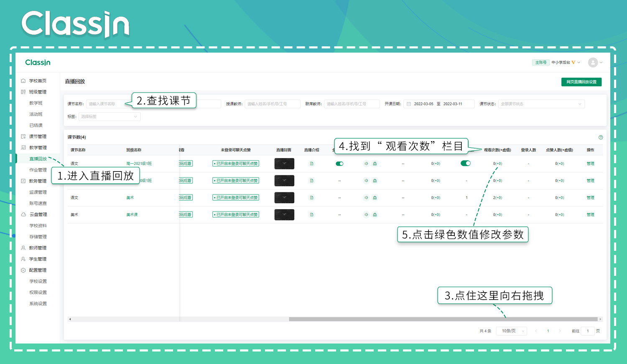Click speaker icon in 高一2021级1班 row

pyautogui.click(x=366, y=164)
